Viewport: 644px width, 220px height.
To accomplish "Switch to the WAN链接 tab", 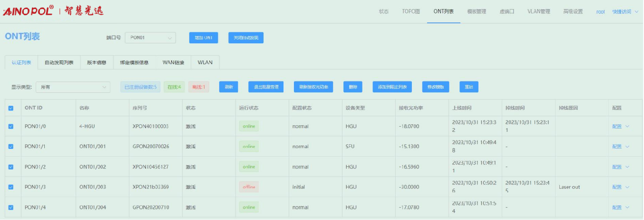I will [173, 62].
